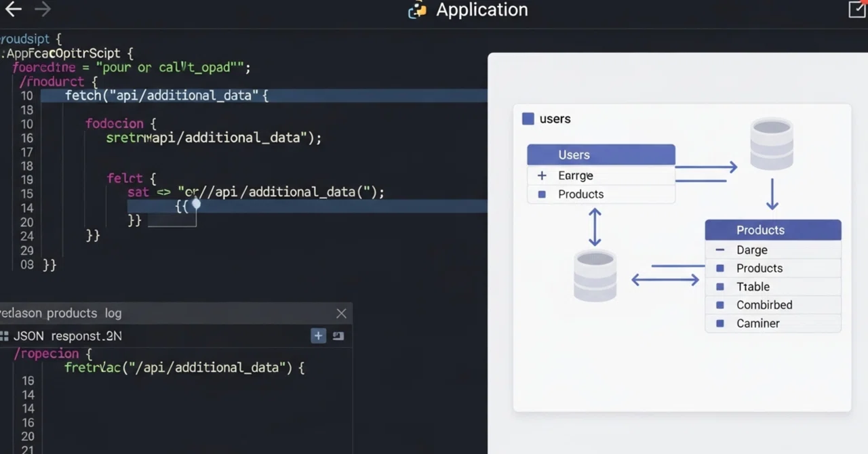The image size is (868, 454).
Task: Click the /ropecion { line in log panel
Action: point(52,353)
